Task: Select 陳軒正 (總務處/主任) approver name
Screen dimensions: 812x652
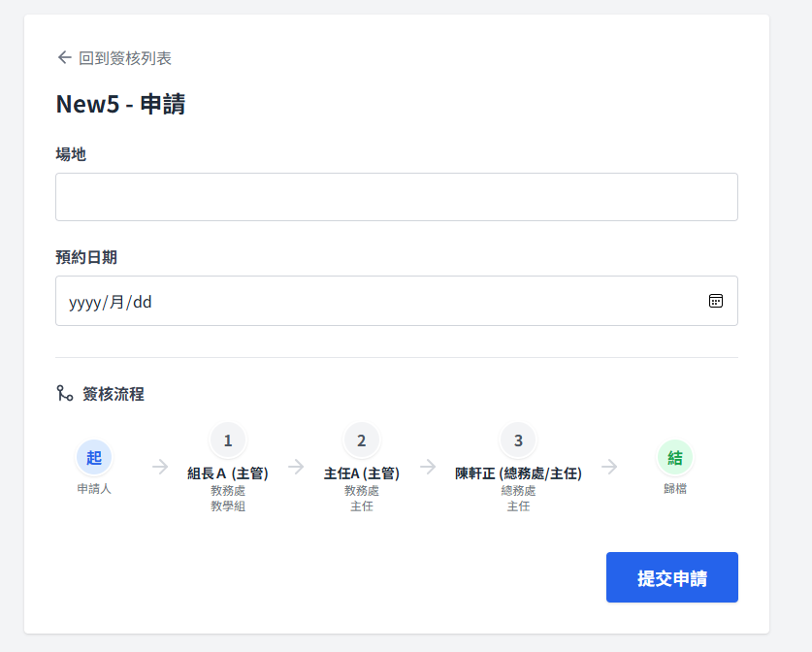Action: [x=518, y=473]
